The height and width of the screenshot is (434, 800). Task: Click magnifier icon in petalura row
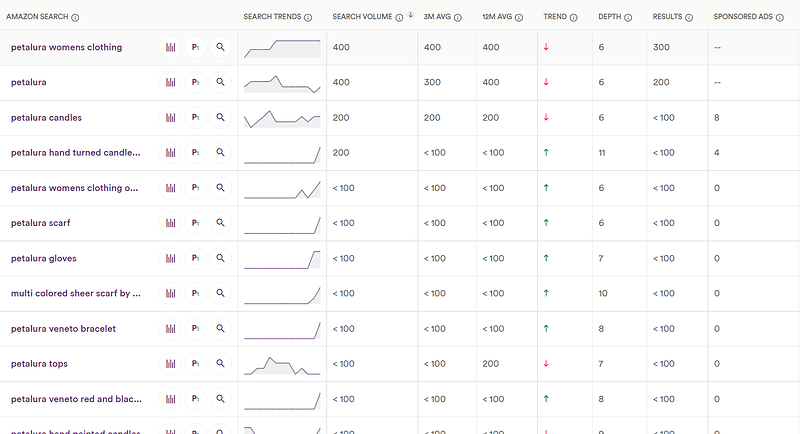point(220,82)
